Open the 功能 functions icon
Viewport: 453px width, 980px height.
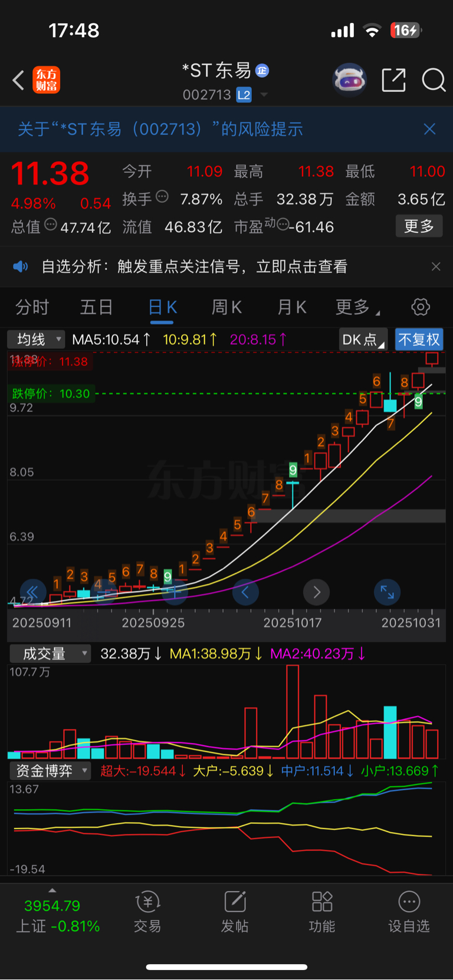[x=322, y=912]
